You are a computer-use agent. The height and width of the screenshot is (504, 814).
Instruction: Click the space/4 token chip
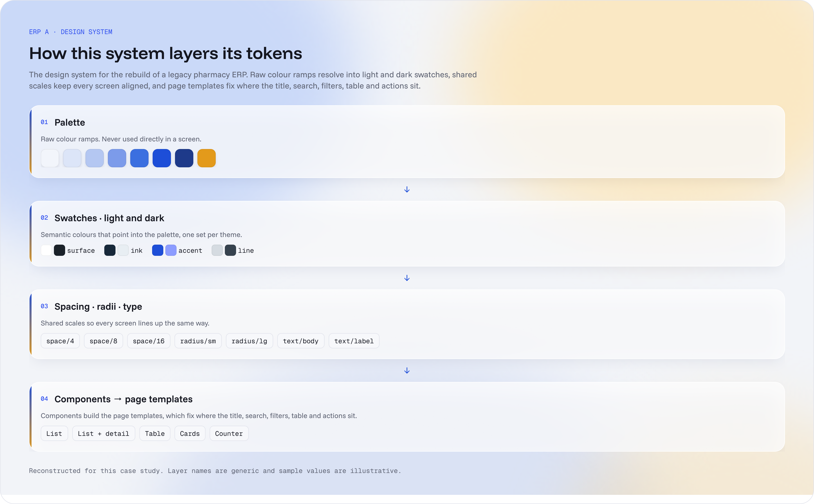tap(60, 341)
